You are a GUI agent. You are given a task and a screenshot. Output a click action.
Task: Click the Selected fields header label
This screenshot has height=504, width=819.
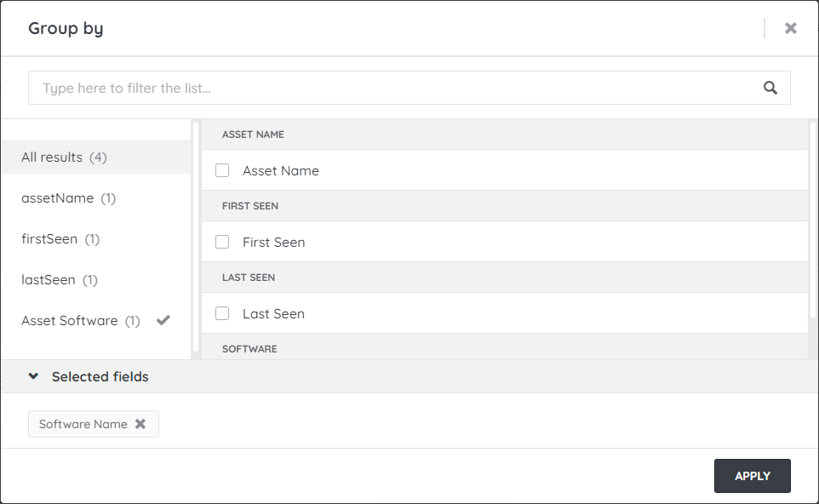[100, 376]
